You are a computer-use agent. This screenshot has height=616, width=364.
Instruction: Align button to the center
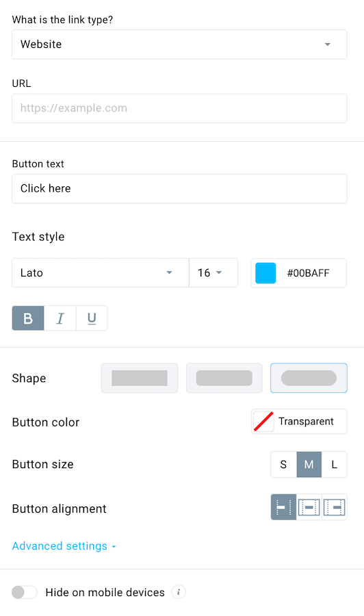(309, 507)
